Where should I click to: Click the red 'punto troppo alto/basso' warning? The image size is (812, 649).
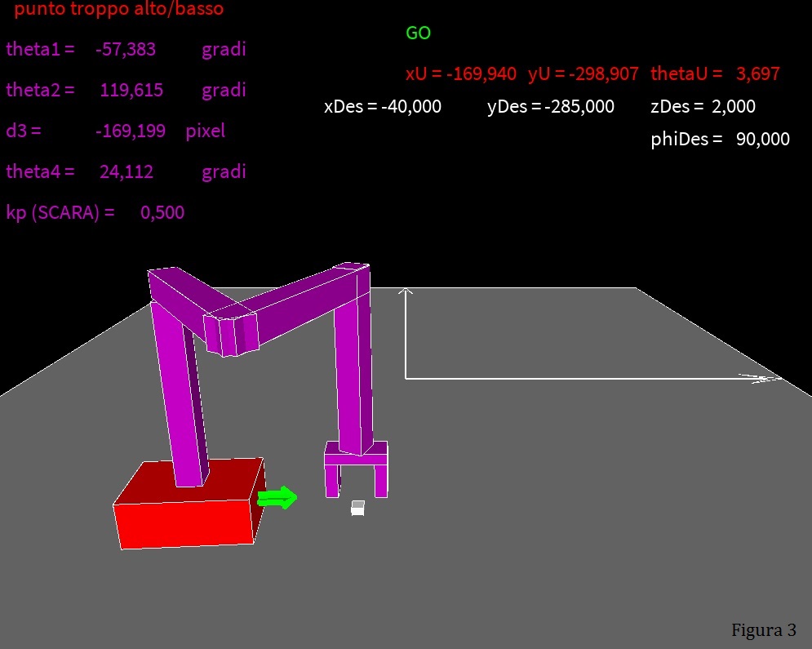tap(118, 10)
